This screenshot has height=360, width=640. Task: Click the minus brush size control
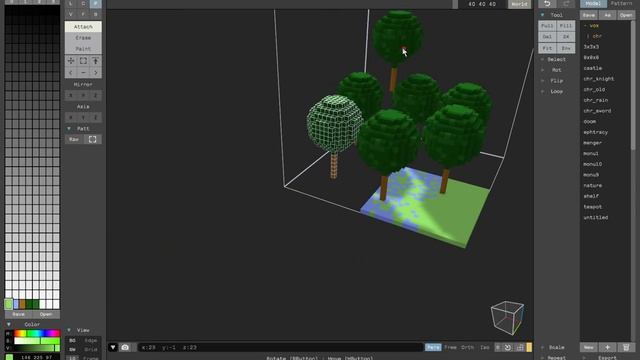tap(83, 73)
